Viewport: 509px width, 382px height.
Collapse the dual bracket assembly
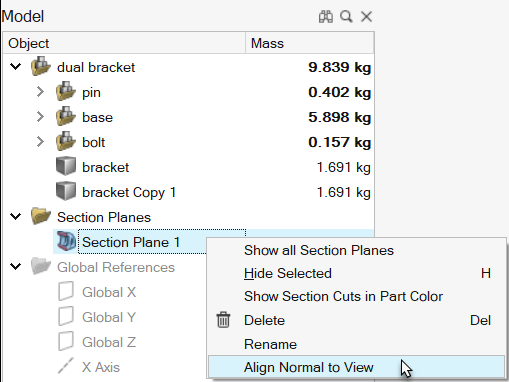16,67
